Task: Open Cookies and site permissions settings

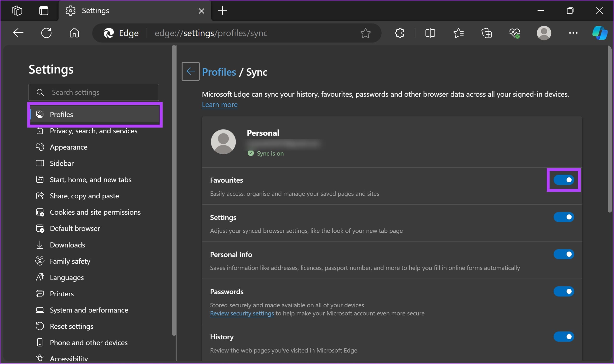Action: tap(95, 212)
